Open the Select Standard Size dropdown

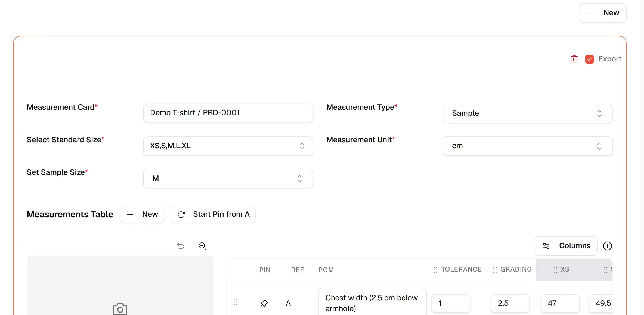pyautogui.click(x=228, y=146)
